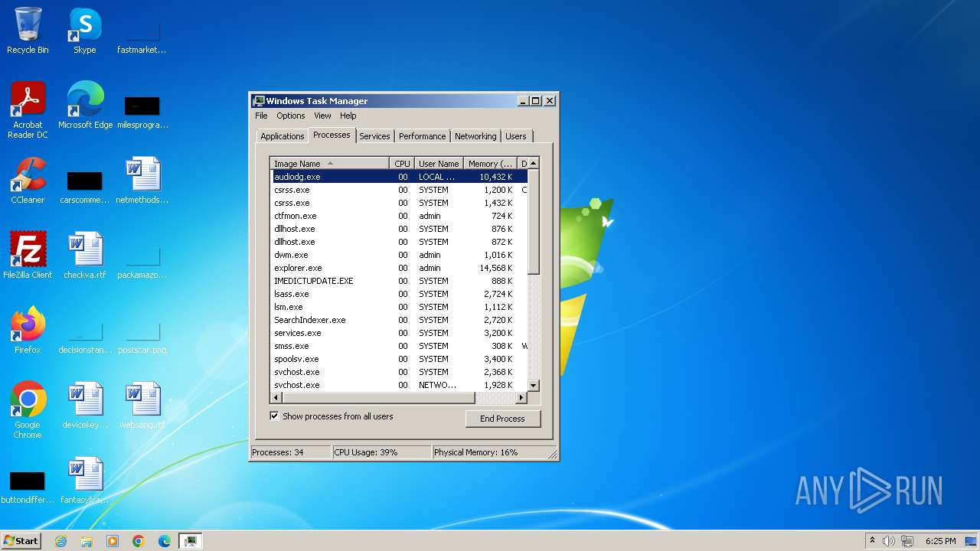Click the Start button
This screenshot has height=551, width=980.
point(21,541)
